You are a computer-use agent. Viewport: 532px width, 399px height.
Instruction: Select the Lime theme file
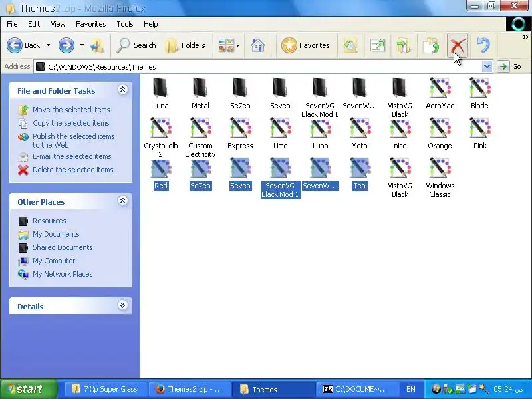click(280, 128)
